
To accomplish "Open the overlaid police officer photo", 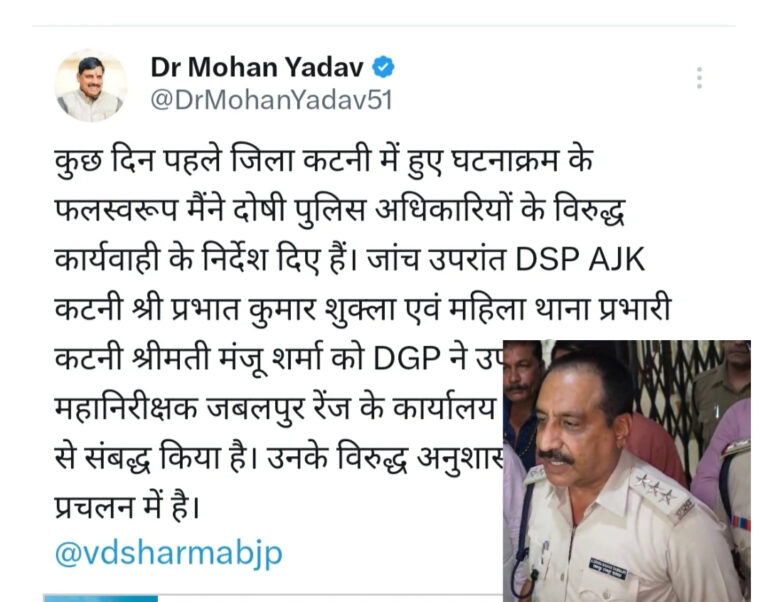I will pos(627,470).
